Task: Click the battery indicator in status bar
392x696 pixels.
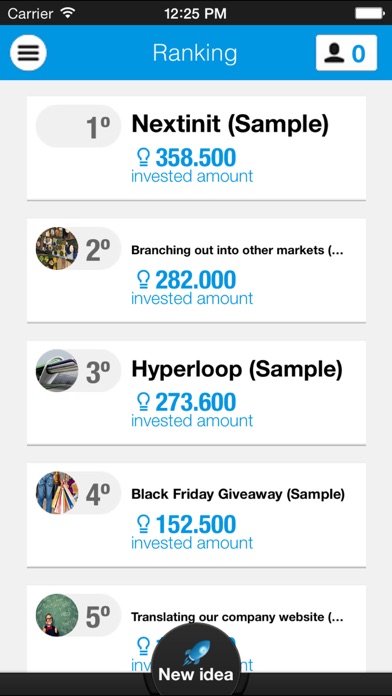Action: 370,13
